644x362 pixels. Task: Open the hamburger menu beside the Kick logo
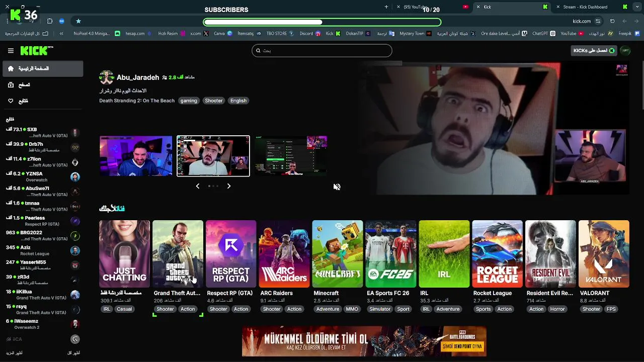(11, 50)
